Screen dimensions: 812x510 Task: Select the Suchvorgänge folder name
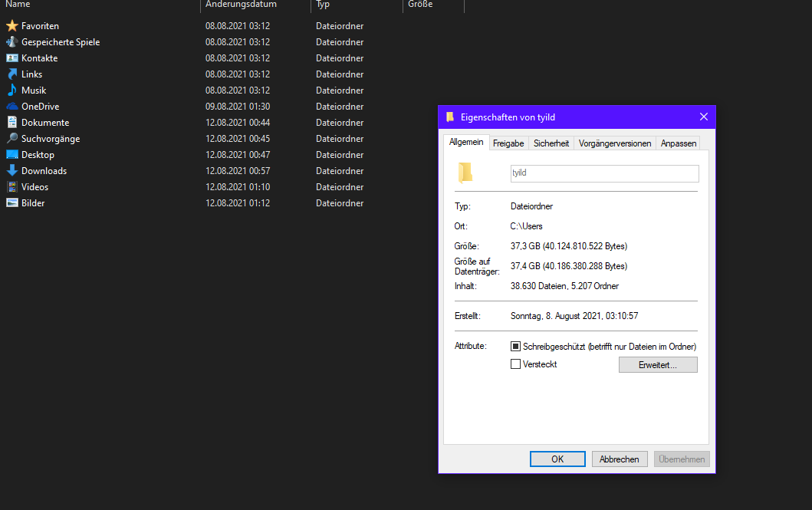point(51,138)
